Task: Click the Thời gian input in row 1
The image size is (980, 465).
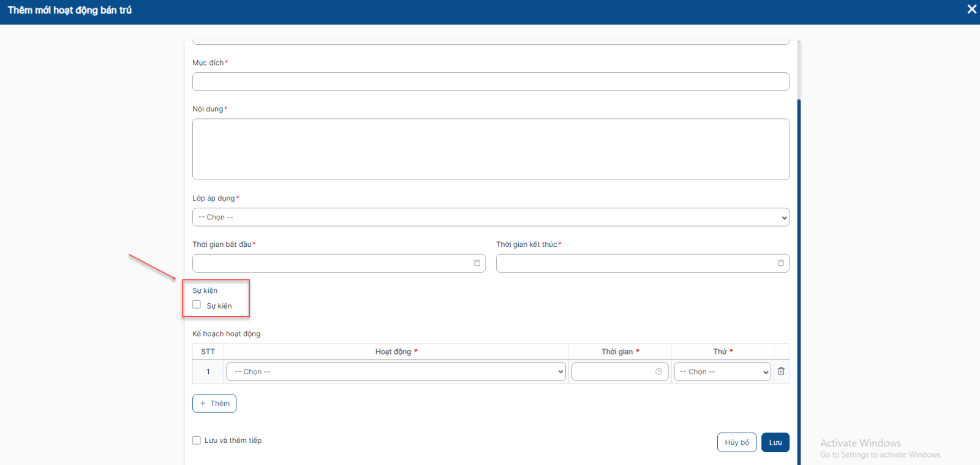Action: pyautogui.click(x=612, y=372)
